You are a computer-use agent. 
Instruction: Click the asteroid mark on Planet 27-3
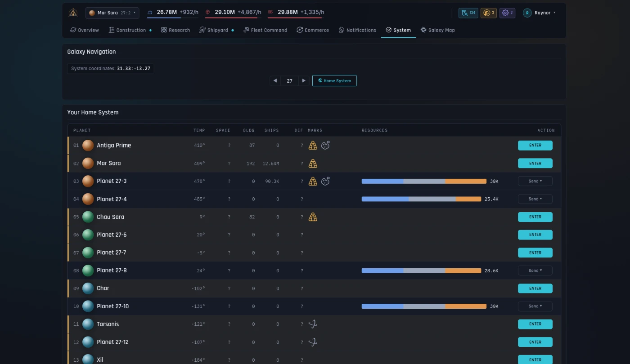click(x=325, y=181)
